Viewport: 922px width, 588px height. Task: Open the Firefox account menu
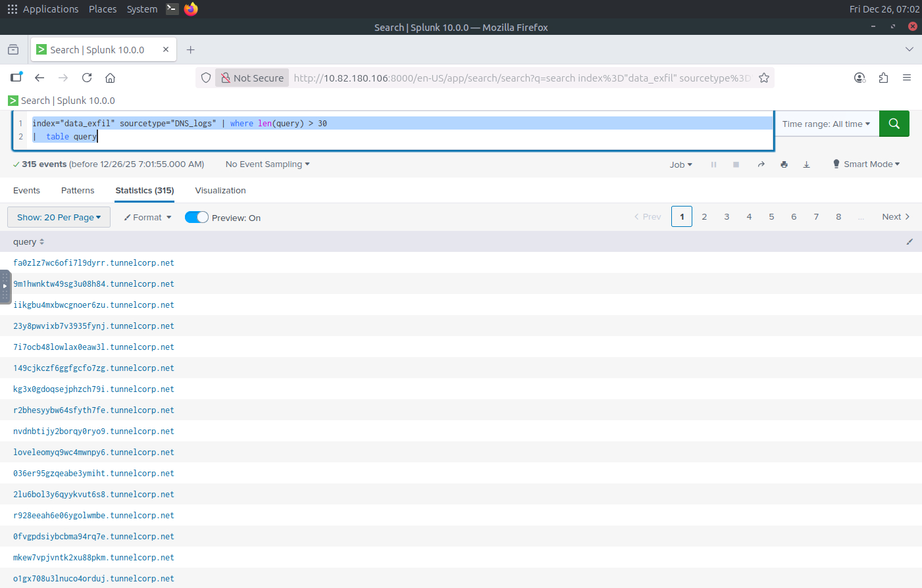click(859, 78)
